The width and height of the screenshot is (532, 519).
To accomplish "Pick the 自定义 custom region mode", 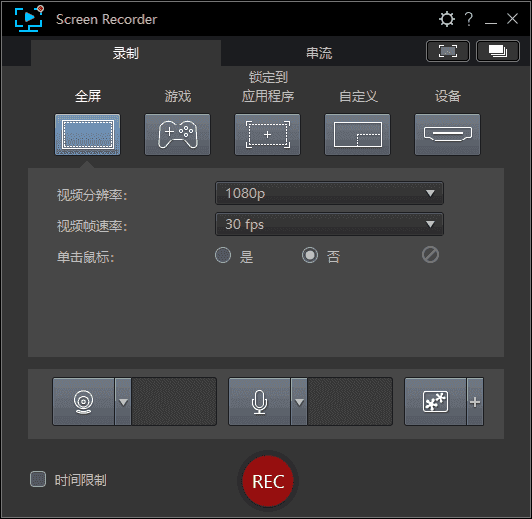I will pyautogui.click(x=357, y=134).
